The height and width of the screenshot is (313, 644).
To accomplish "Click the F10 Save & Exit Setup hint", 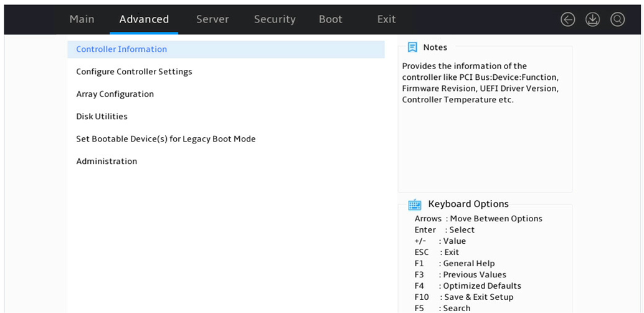I will pyautogui.click(x=464, y=297).
